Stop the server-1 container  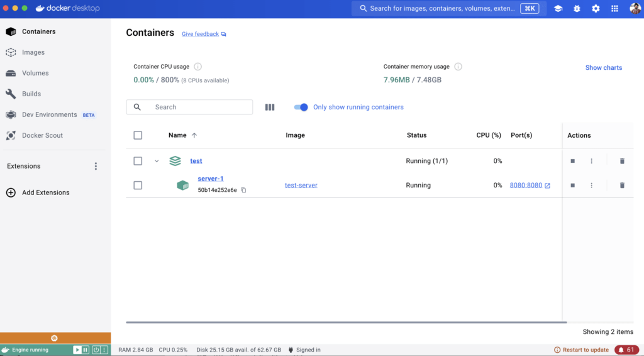point(572,186)
